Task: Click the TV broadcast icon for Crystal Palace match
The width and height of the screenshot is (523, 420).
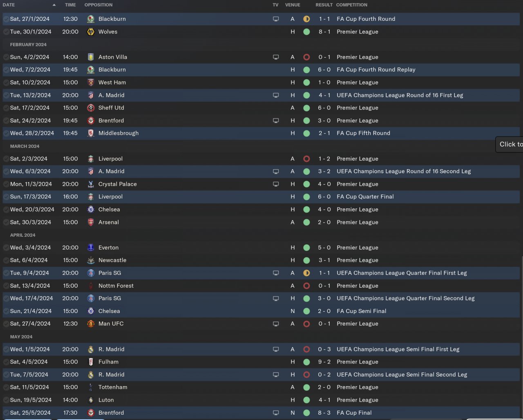Action: point(276,184)
